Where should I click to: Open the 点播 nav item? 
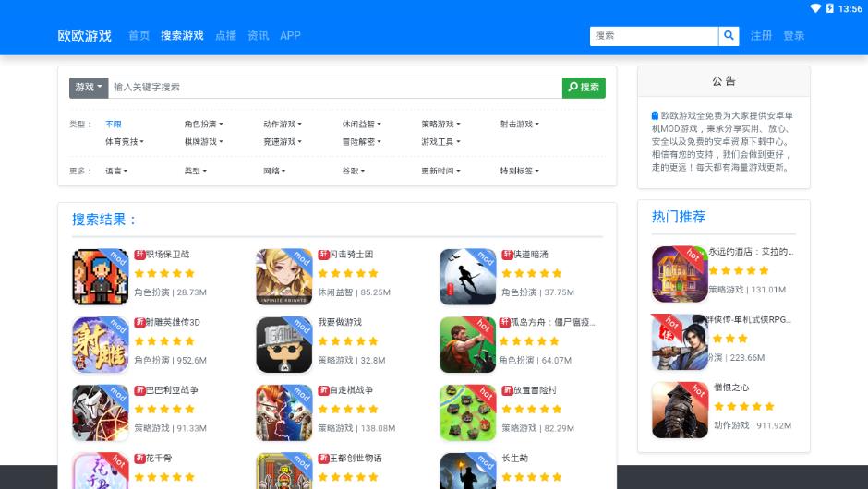pos(226,36)
